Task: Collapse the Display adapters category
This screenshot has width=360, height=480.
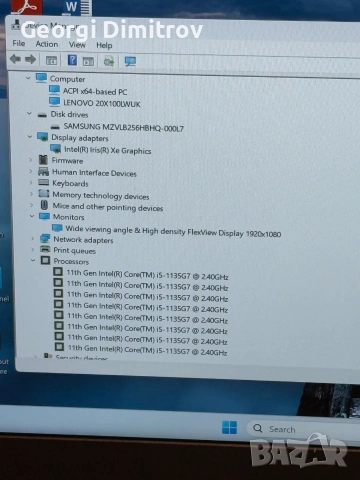Action: point(30,137)
